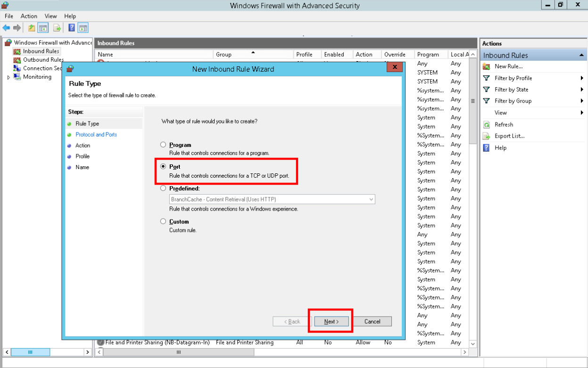The width and height of the screenshot is (588, 368).
Task: Click the Profile step in the wizard
Action: [x=83, y=156]
